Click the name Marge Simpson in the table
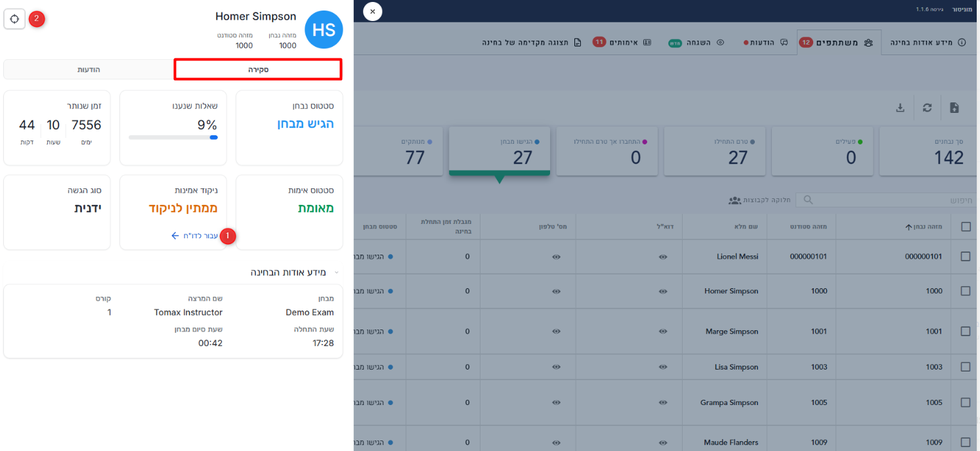Screen dimensions: 980x451 (x=732, y=332)
